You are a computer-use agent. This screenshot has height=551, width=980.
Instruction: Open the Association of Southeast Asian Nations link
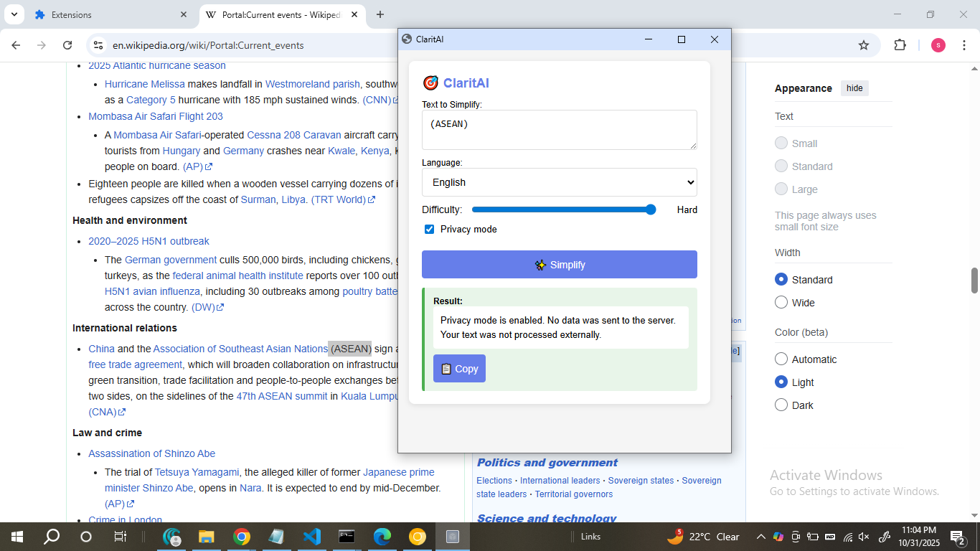pyautogui.click(x=240, y=349)
